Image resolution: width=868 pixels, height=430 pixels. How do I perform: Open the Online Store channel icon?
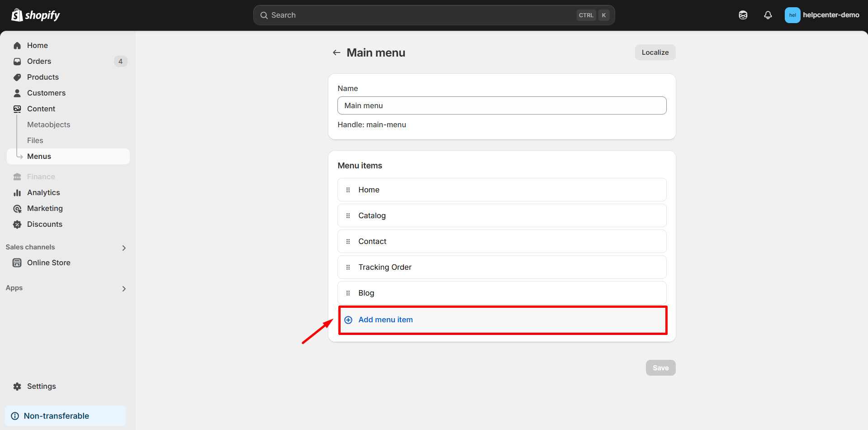pyautogui.click(x=17, y=263)
